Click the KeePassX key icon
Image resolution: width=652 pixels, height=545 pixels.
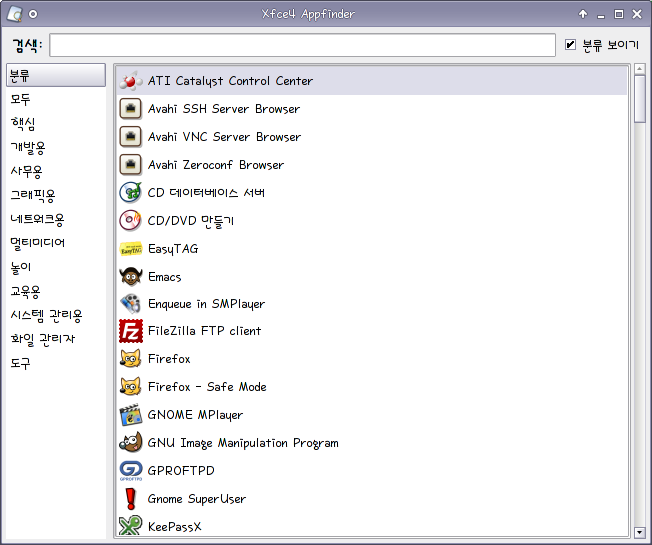(131, 525)
